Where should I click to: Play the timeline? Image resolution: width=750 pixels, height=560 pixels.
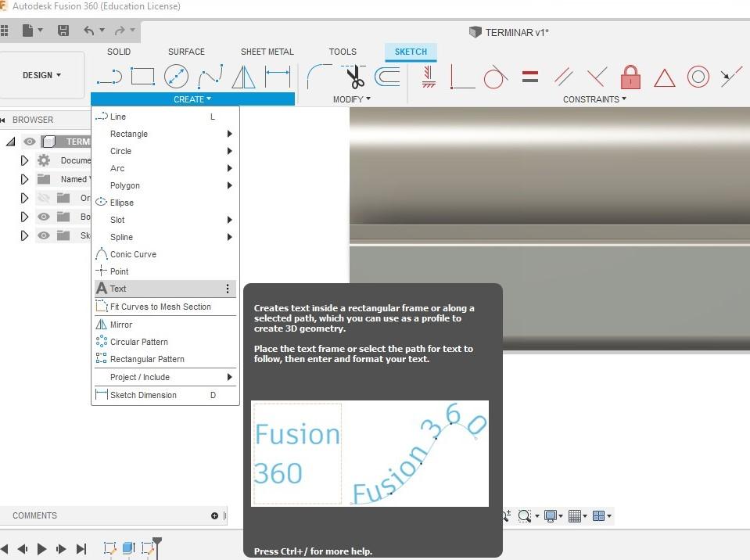coord(41,548)
